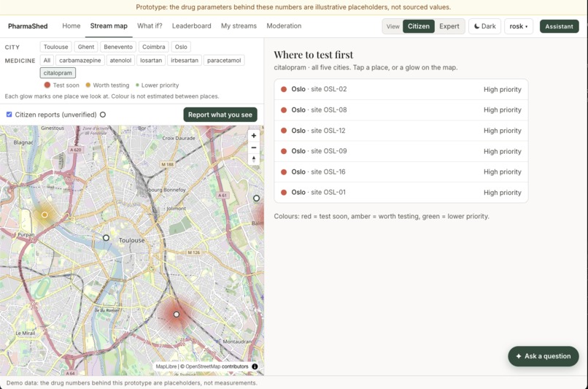This screenshot has width=588, height=389.
Task: Filter medicine by All
Action: (47, 61)
